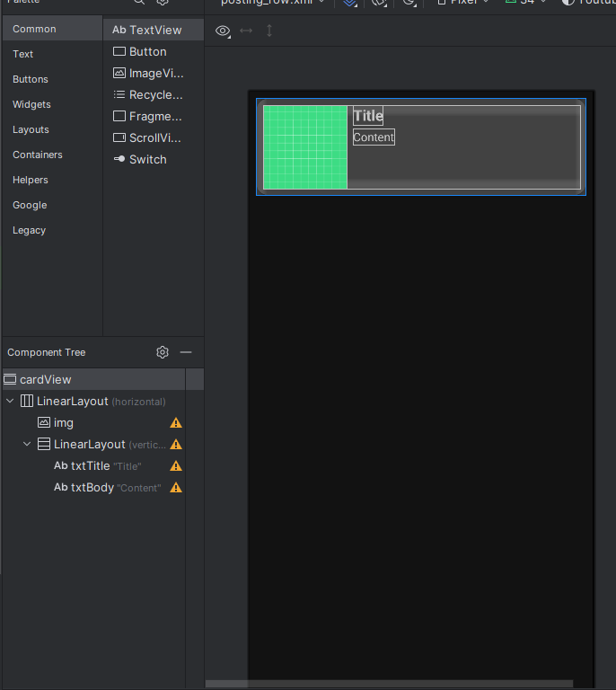Select the Containers palette category
Viewport: 616px width, 690px height.
click(x=52, y=155)
